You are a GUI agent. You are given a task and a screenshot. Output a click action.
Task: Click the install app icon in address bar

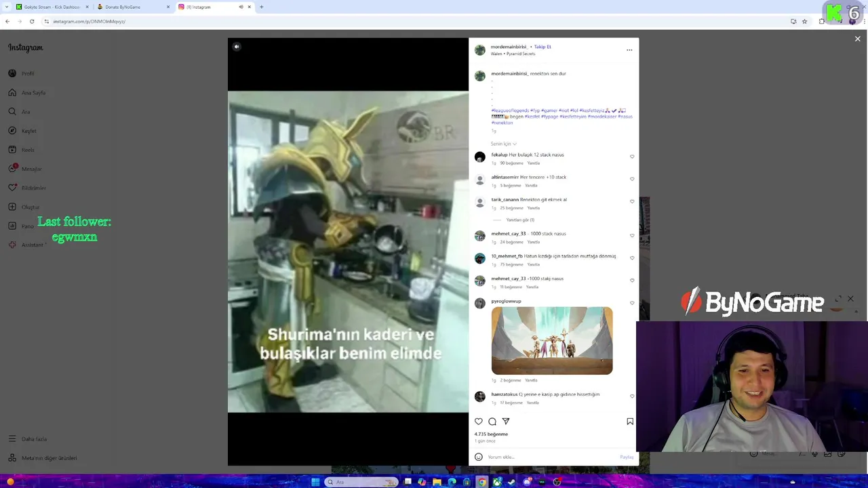coord(793,21)
